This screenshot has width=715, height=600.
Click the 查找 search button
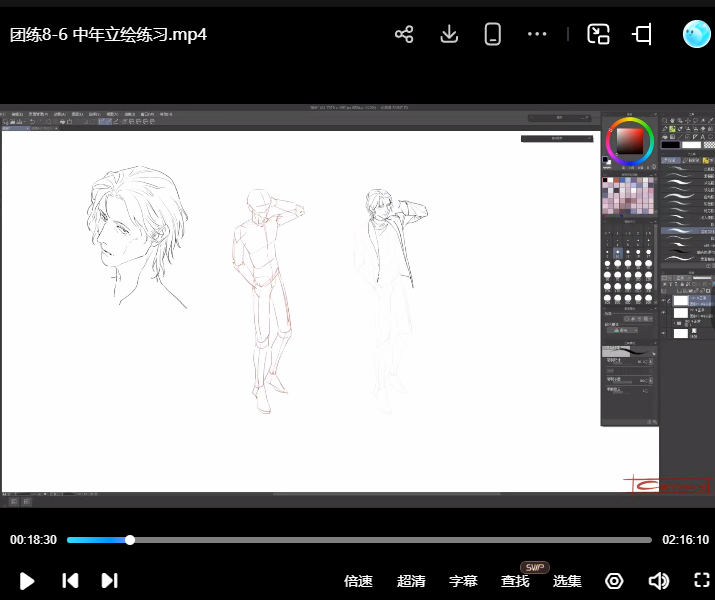(x=515, y=581)
